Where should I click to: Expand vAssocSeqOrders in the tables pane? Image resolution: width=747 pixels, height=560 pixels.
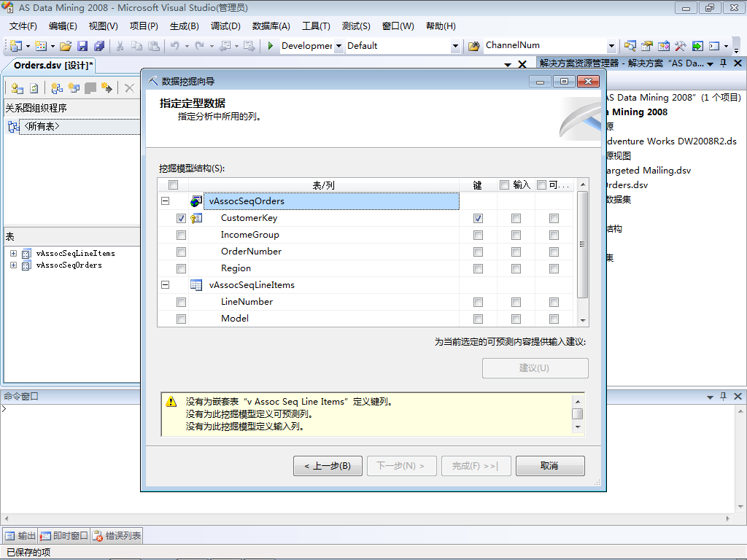tap(13, 265)
